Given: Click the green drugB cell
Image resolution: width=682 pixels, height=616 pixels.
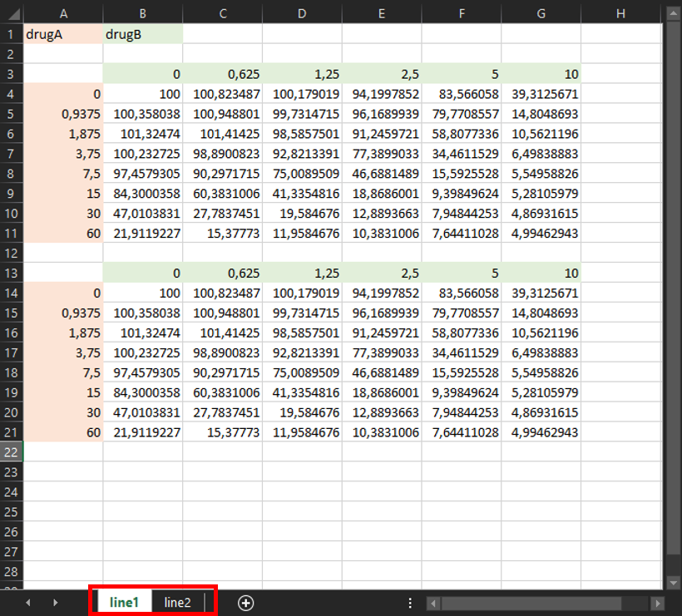Looking at the screenshot, I should point(143,34).
